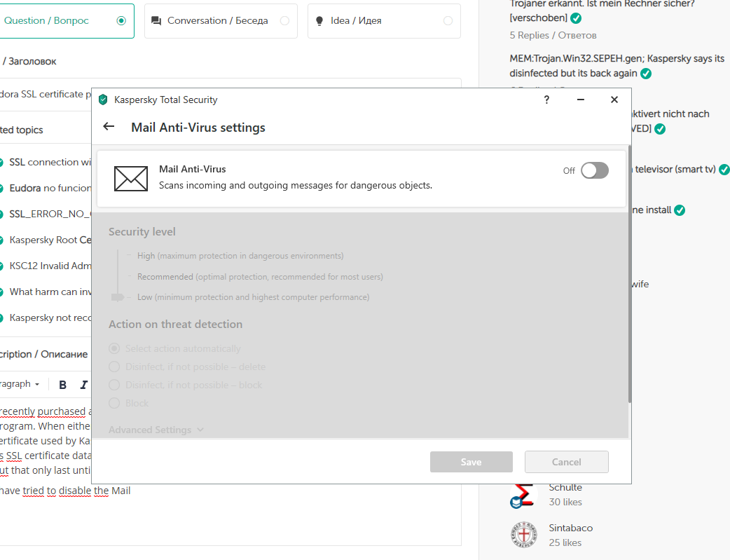The height and width of the screenshot is (560, 730).
Task: Click the Mail Anti-Virus envelope icon
Action: click(131, 179)
